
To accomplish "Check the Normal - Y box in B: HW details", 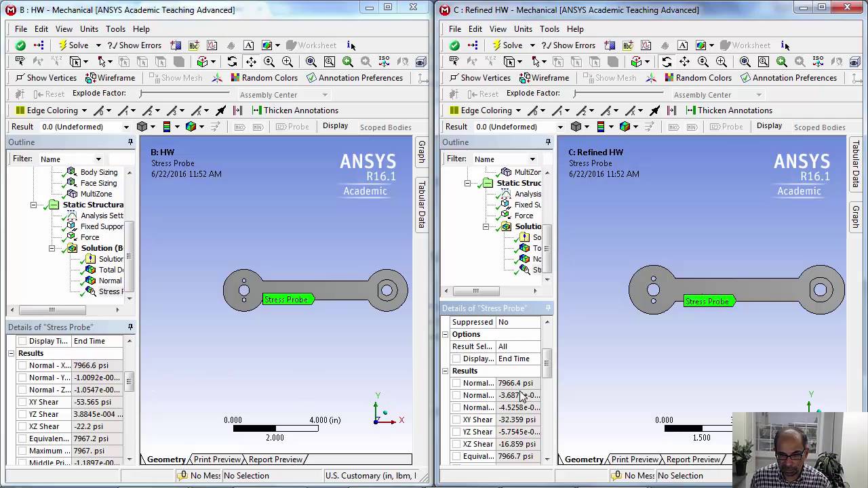I will pyautogui.click(x=22, y=378).
